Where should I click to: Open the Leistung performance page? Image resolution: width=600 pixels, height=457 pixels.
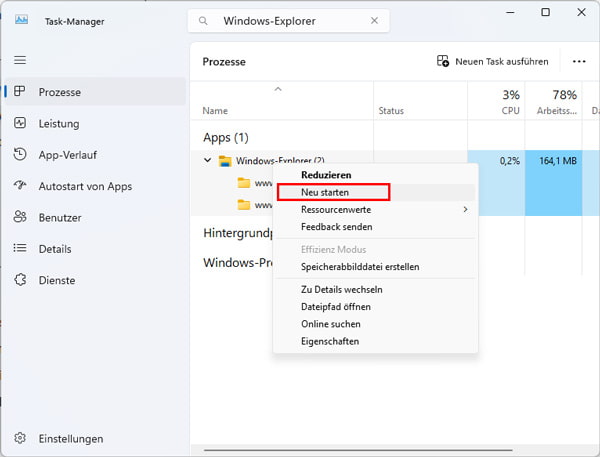click(95, 123)
